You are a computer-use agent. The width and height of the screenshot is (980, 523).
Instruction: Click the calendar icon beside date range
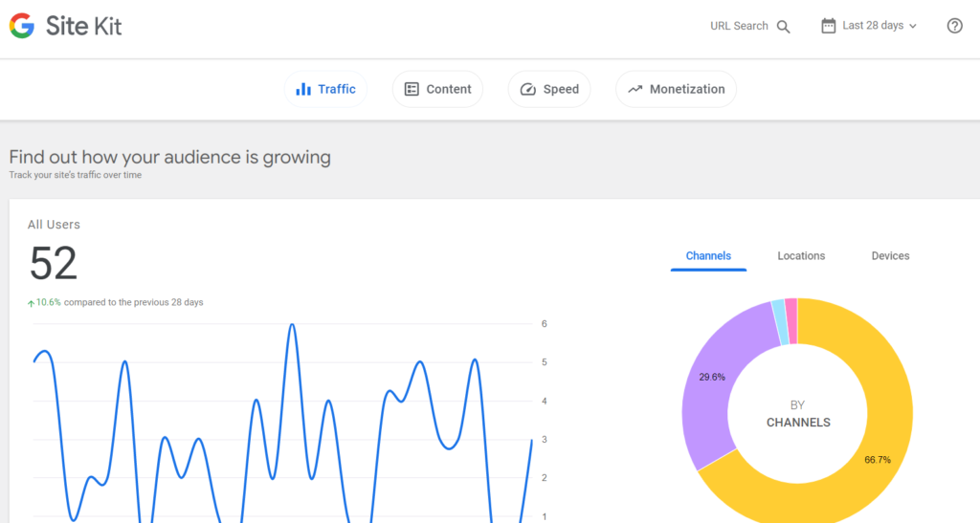[829, 26]
